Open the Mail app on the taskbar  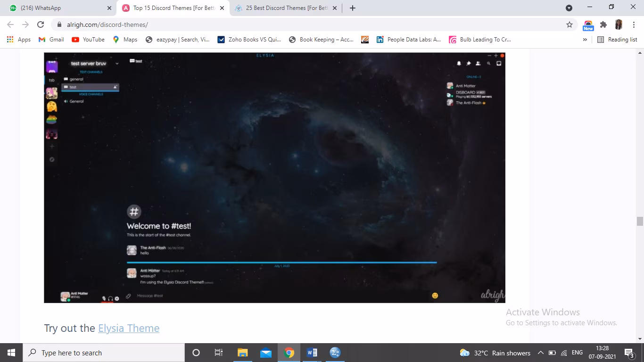pos(265,353)
